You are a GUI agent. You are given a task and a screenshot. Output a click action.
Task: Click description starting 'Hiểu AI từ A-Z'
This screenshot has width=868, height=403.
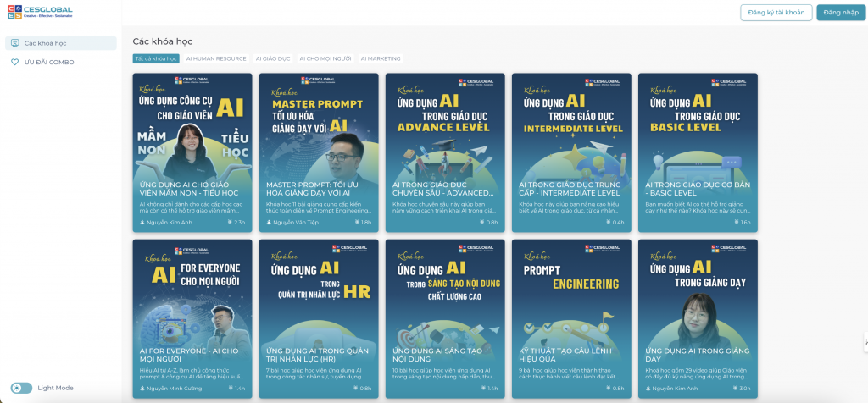(x=191, y=373)
